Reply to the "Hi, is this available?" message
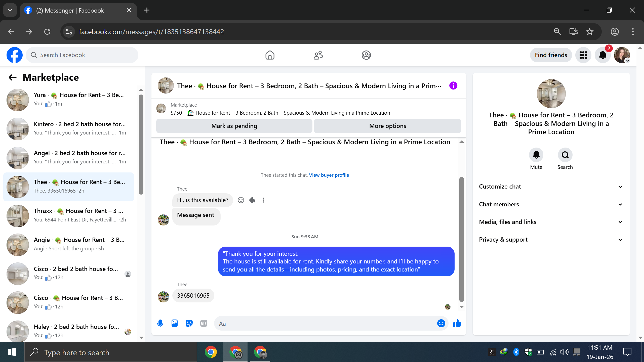Viewport: 644px width, 362px height. coord(252,200)
